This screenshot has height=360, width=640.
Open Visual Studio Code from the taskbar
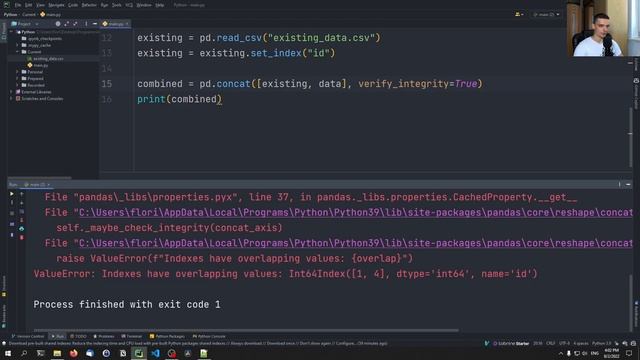pyautogui.click(x=156, y=353)
